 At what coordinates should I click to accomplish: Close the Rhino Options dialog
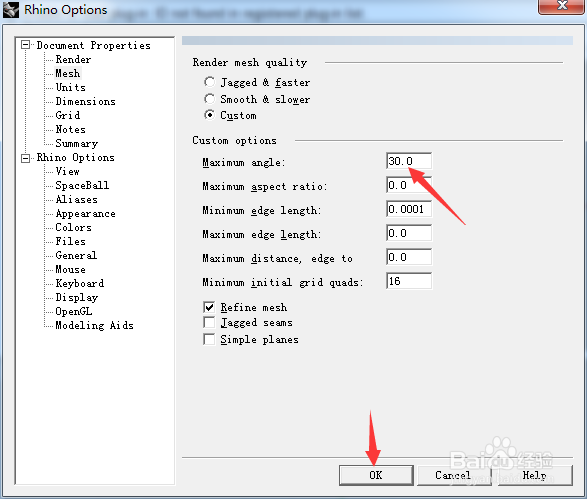[x=562, y=6]
